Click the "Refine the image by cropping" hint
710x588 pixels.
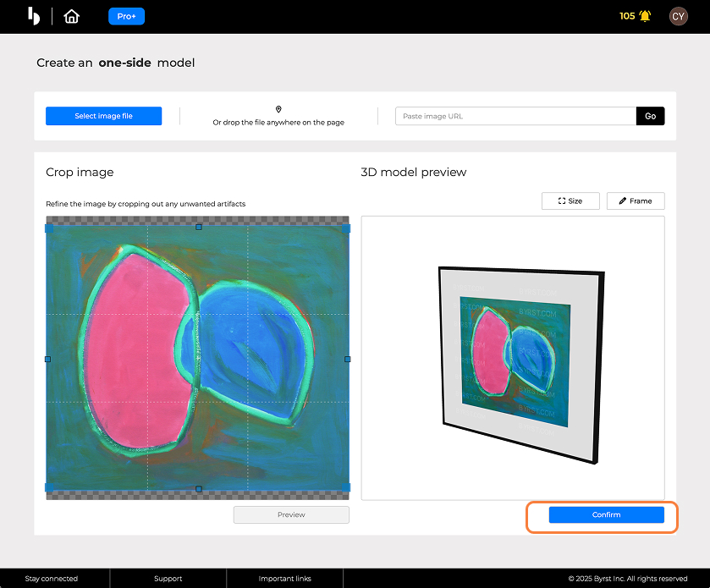pos(146,204)
